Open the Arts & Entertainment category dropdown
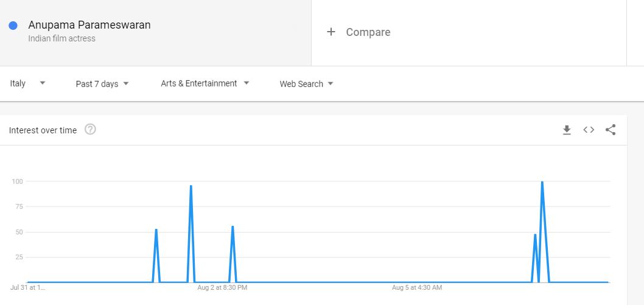This screenshot has height=305, width=644. (205, 83)
